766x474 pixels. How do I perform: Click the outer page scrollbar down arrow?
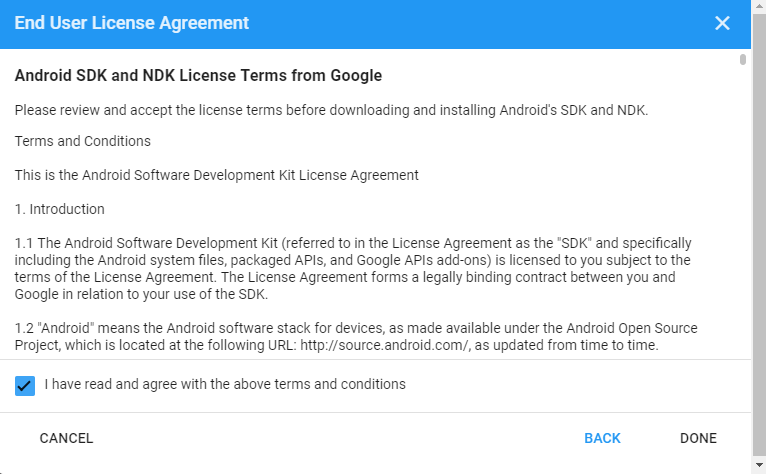point(759,465)
